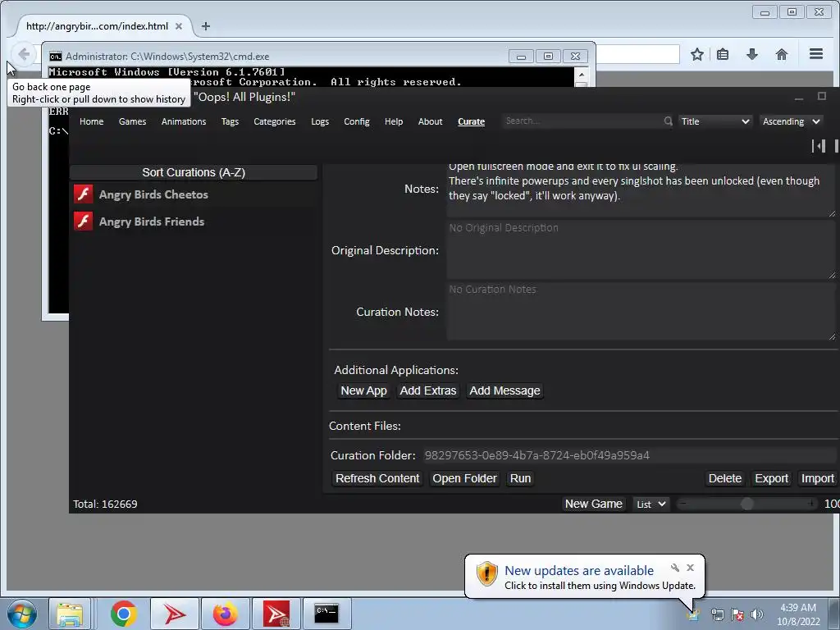
Task: Select the Curate tab
Action: [x=472, y=121]
